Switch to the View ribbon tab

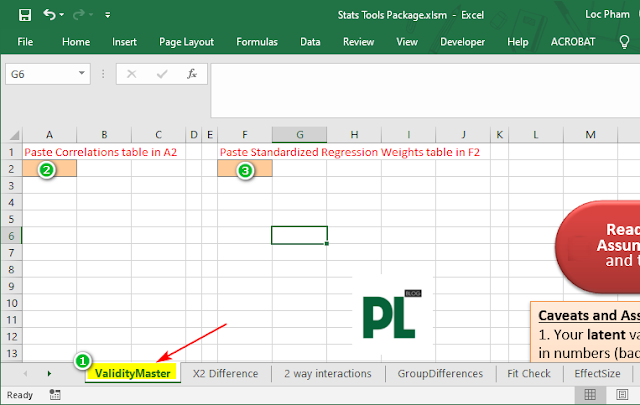pyautogui.click(x=407, y=42)
